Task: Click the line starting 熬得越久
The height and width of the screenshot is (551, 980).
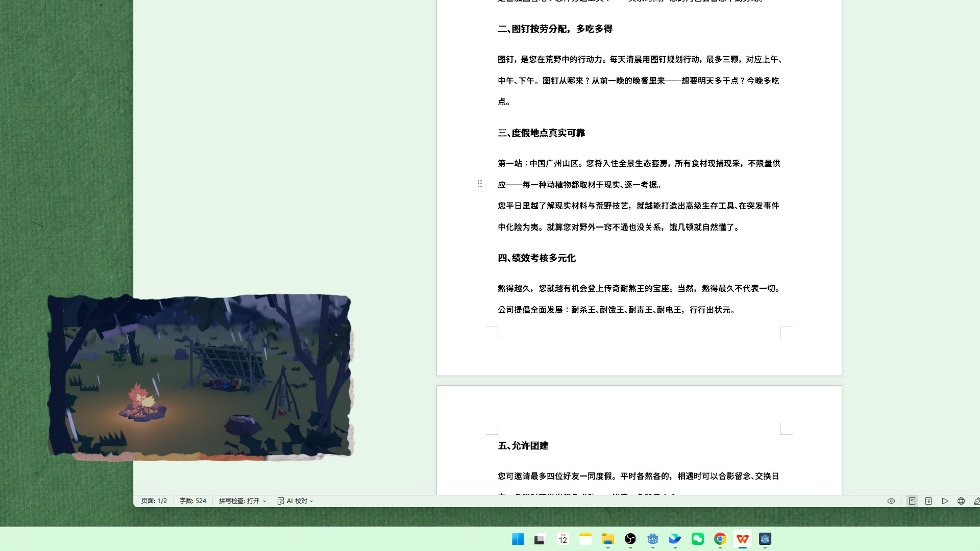Action: 639,289
